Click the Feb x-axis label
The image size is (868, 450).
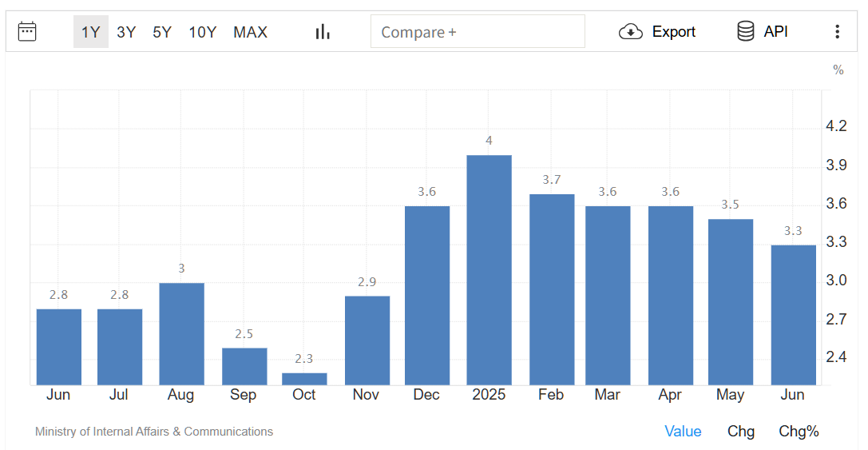click(551, 395)
